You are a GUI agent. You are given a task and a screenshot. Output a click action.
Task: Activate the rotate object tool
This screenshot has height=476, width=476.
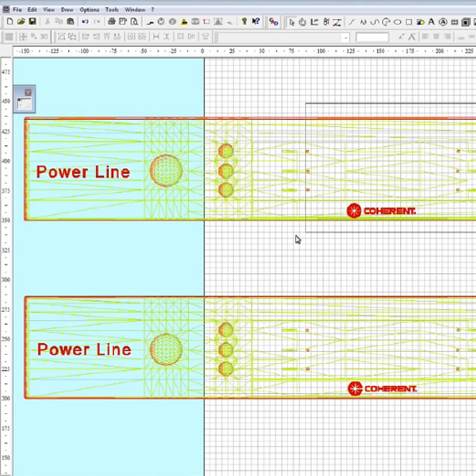pos(302,22)
